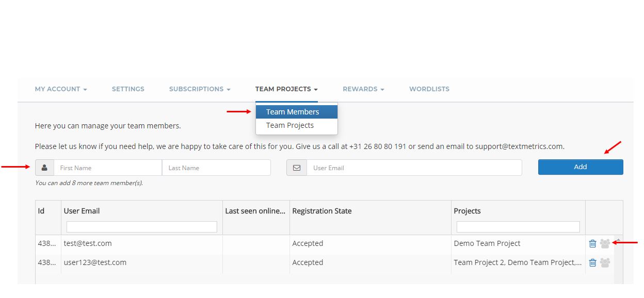Collapse the Team Projects dropdown
Image resolution: width=644 pixels, height=298 pixels.
point(286,89)
